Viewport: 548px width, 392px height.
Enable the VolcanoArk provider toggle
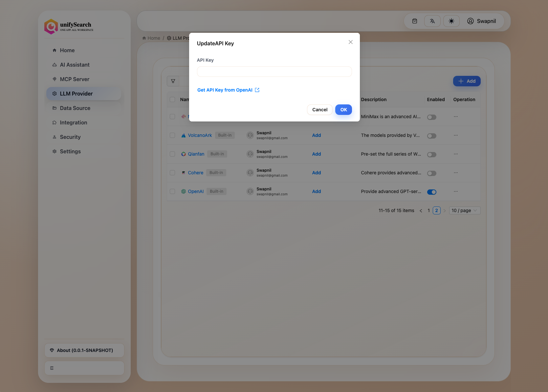point(431,136)
